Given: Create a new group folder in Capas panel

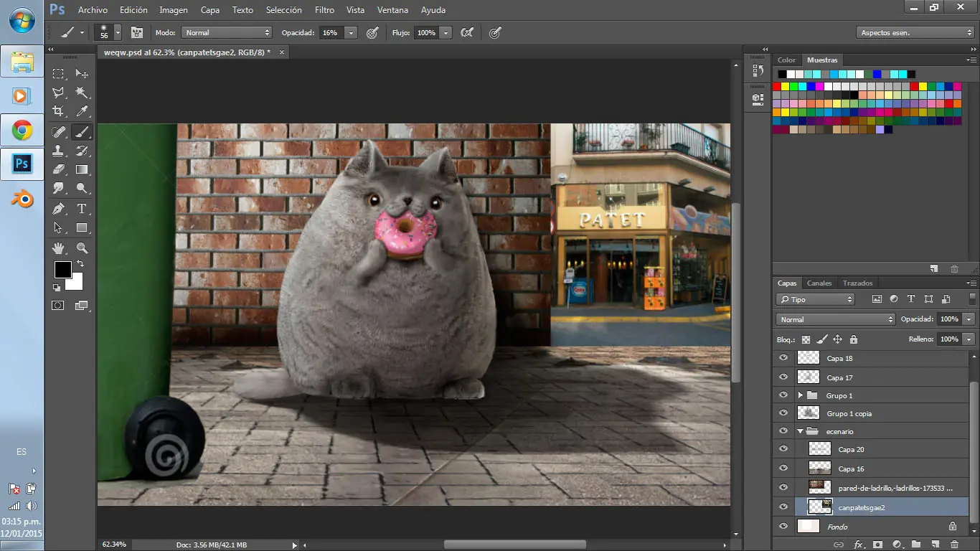Looking at the screenshot, I should (916, 545).
